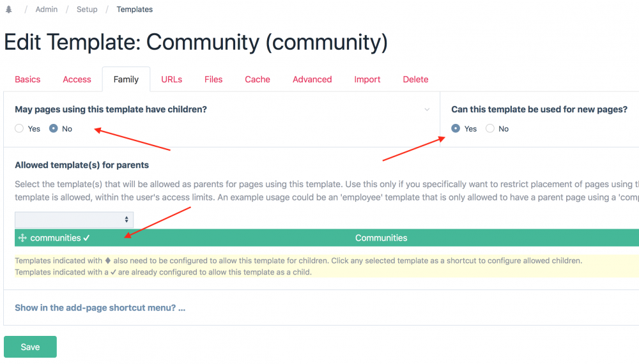Image resolution: width=639 pixels, height=364 pixels.
Task: Collapse the children field with chevron
Action: [x=427, y=110]
